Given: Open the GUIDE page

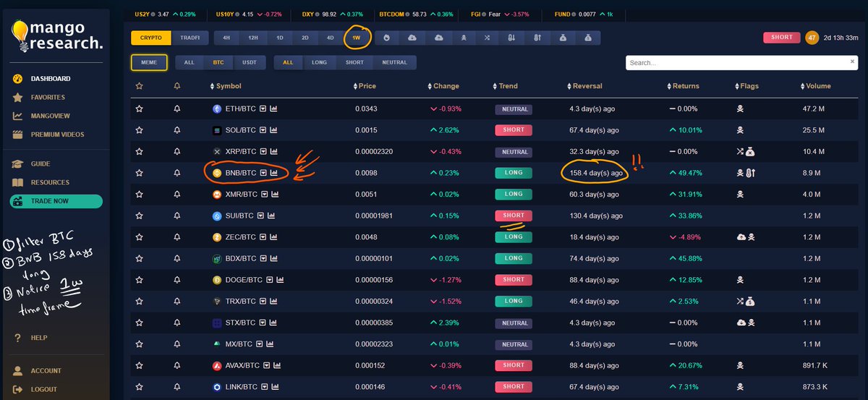Looking at the screenshot, I should (x=41, y=164).
